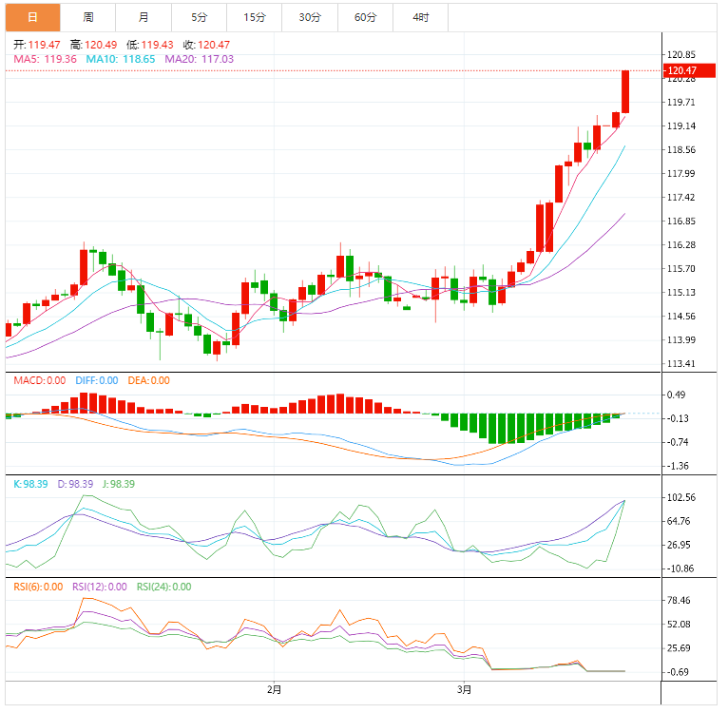This screenshot has height=713, width=728.
Task: Click the RSI(6) indicator label
Action: tap(38, 587)
